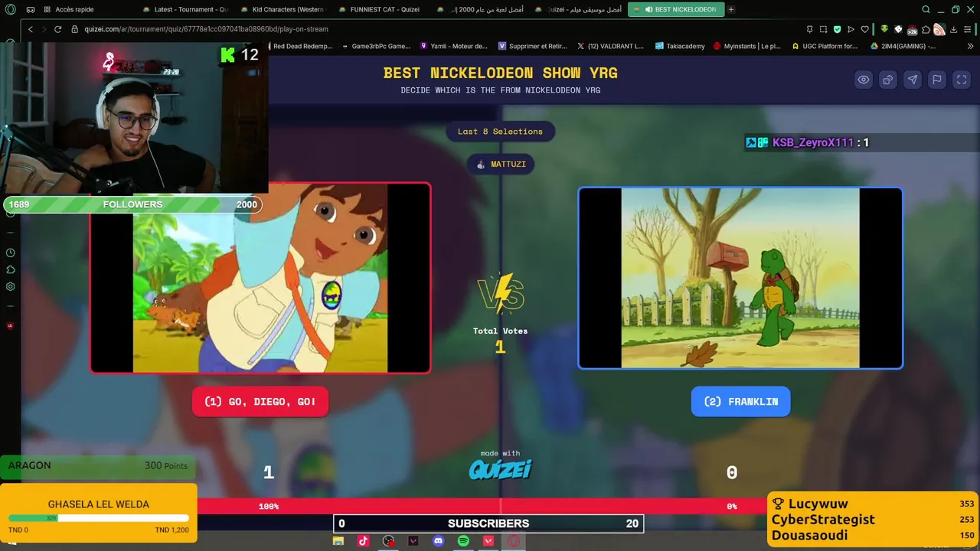
Task: Click the red round icon in Opera sidebar
Action: (x=11, y=326)
